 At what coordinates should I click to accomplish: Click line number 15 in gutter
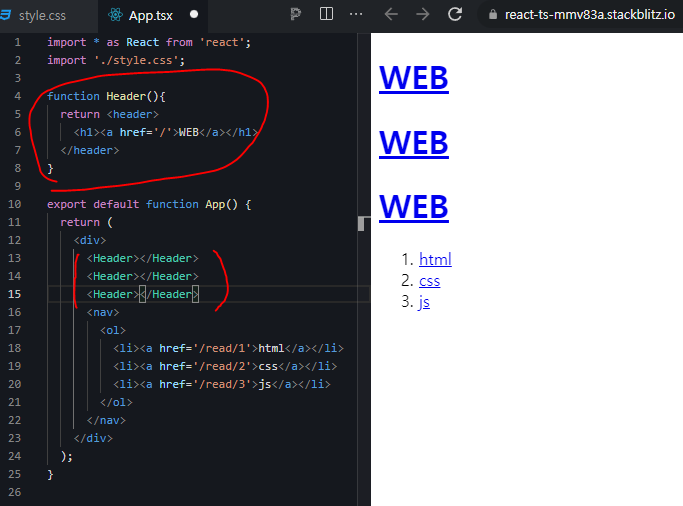14,294
